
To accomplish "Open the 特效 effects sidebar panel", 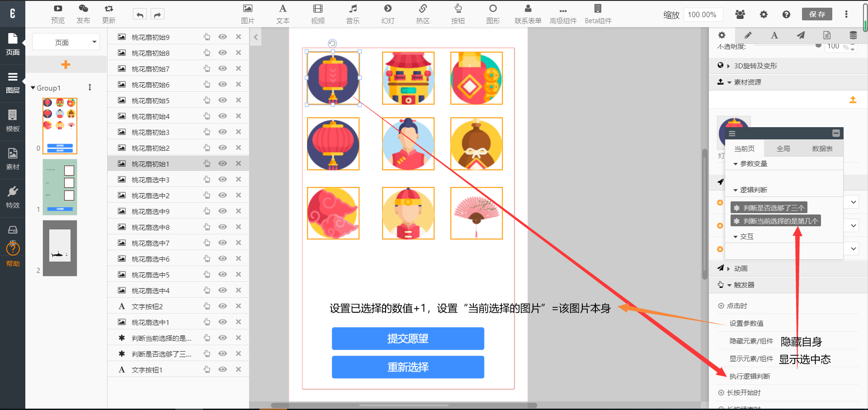I will (13, 197).
